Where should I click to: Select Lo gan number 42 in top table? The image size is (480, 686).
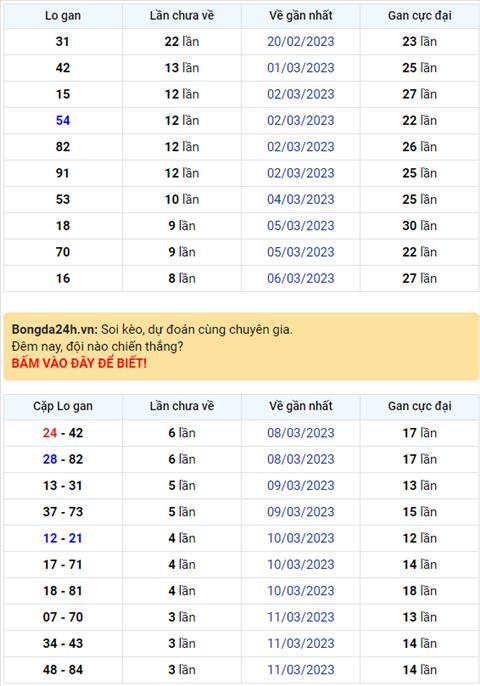tap(63, 68)
